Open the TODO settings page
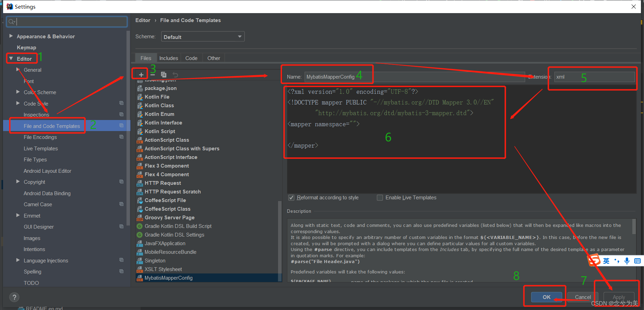Screen dimensions: 644x310 [31, 283]
